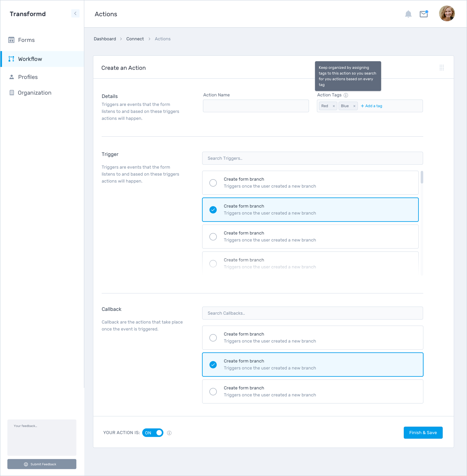Select the first trigger radio button
This screenshot has height=476, width=467.
tap(213, 183)
